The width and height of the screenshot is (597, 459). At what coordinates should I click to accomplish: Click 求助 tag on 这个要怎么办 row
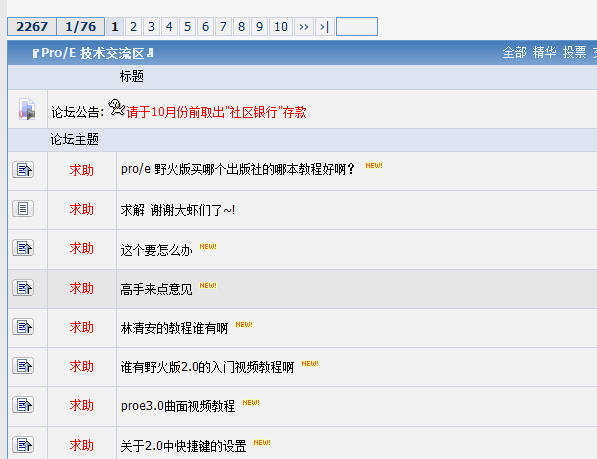(x=81, y=249)
